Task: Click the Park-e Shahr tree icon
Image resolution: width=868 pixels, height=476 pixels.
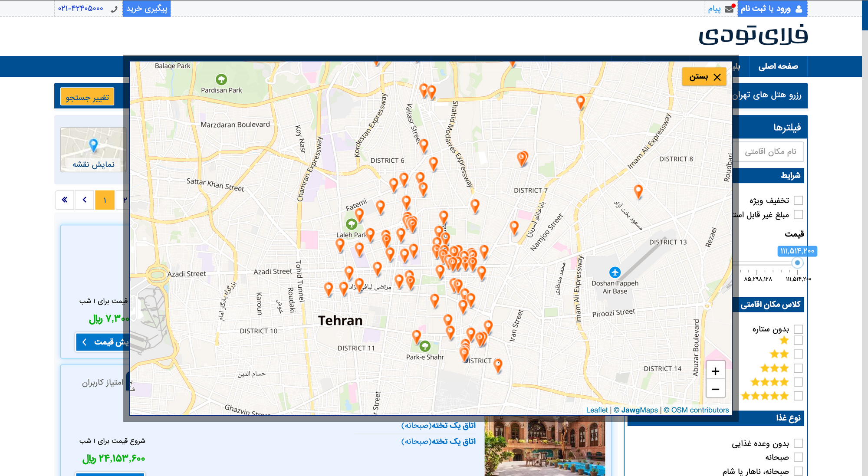Action: (425, 346)
